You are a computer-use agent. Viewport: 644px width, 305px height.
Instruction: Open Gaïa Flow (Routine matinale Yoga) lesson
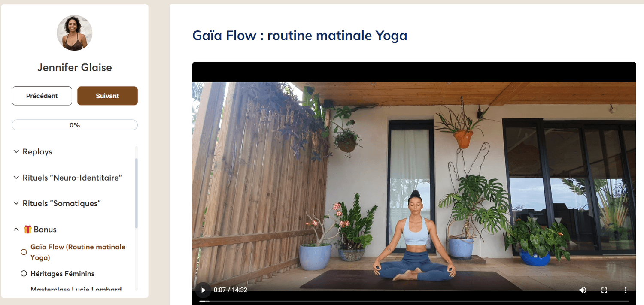pyautogui.click(x=78, y=252)
